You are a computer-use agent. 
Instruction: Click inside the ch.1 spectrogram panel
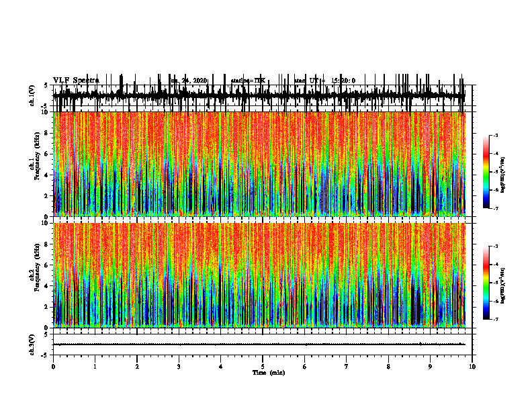click(259, 164)
